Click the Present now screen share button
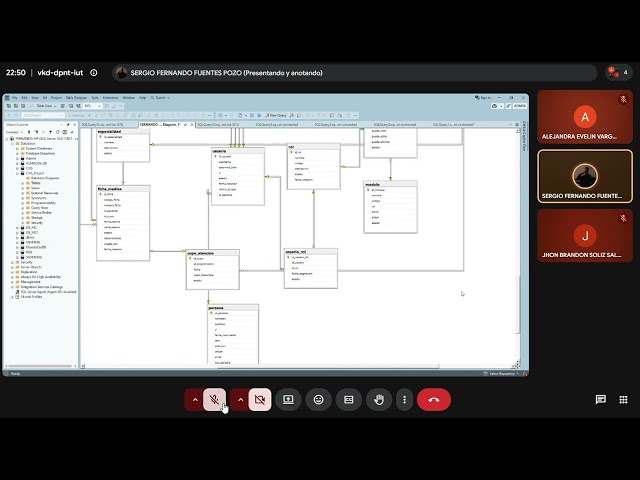The width and height of the screenshot is (640, 480). tap(288, 400)
